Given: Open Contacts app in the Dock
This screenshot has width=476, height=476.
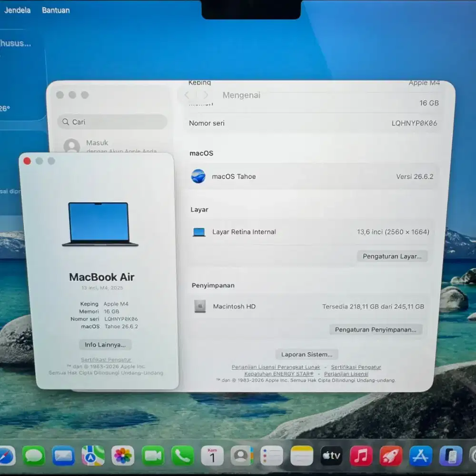Looking at the screenshot, I should click(x=242, y=456).
